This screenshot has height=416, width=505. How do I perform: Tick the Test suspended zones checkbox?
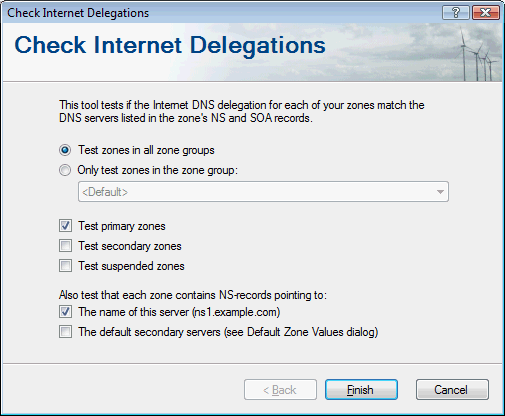pyautogui.click(x=65, y=266)
